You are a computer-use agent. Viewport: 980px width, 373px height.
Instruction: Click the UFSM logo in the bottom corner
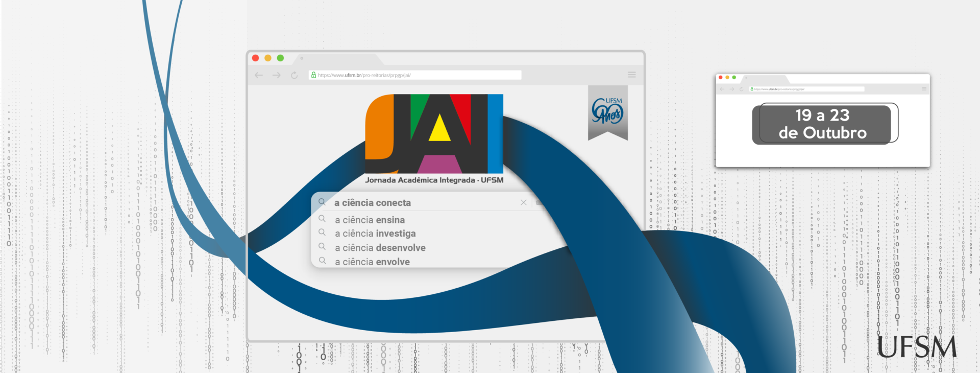[916, 347]
